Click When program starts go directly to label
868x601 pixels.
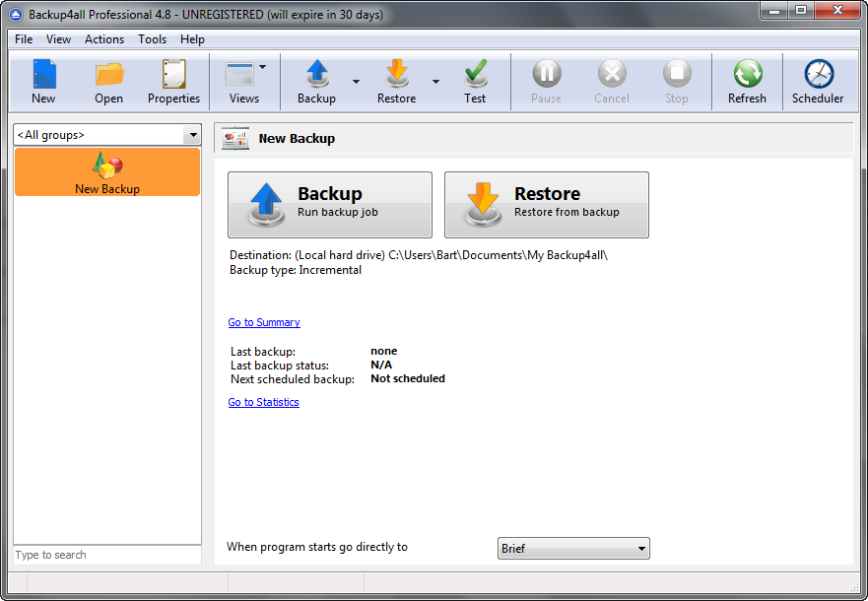tap(317, 547)
